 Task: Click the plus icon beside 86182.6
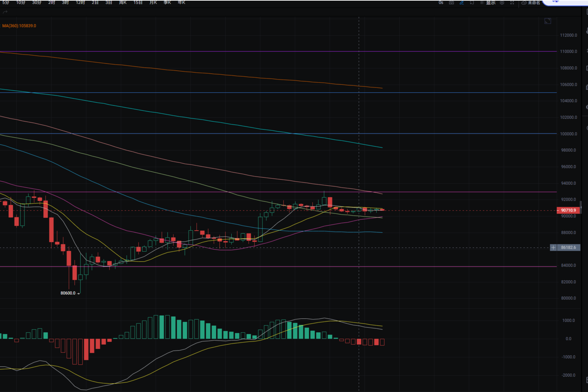point(553,248)
